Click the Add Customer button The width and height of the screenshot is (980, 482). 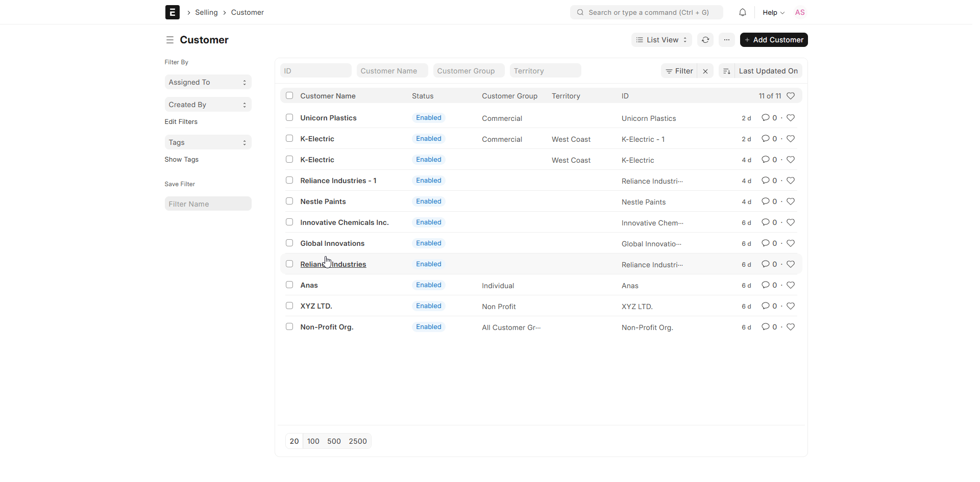tap(774, 40)
